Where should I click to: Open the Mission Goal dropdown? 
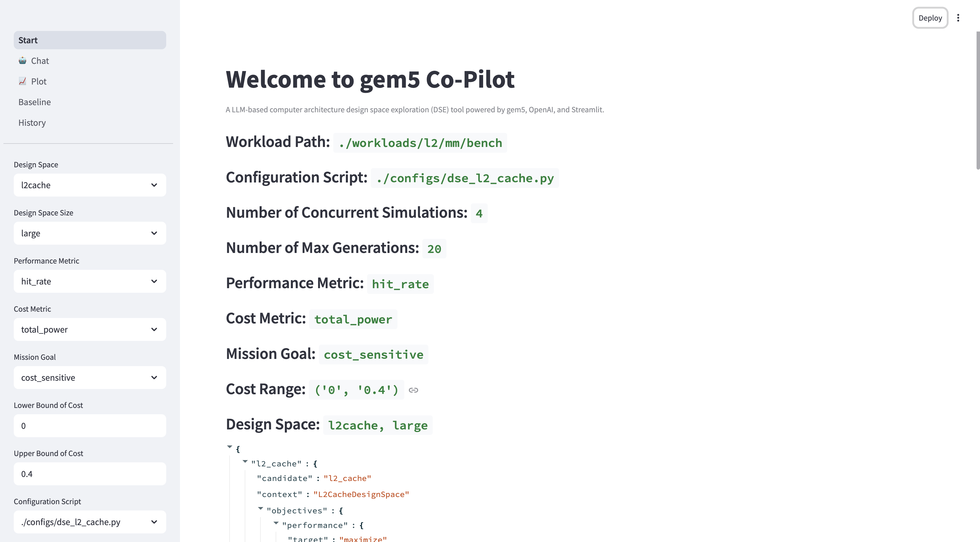click(x=90, y=378)
